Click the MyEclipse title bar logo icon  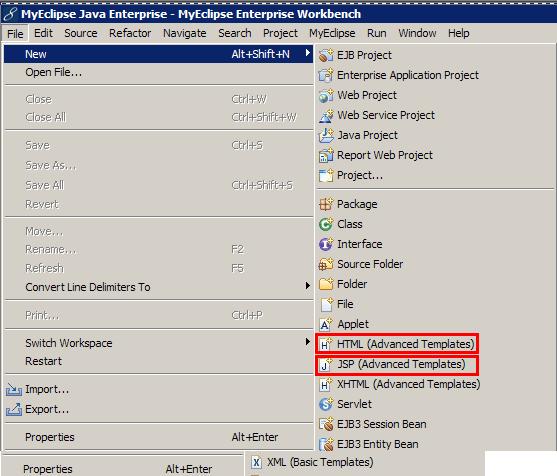[10, 14]
